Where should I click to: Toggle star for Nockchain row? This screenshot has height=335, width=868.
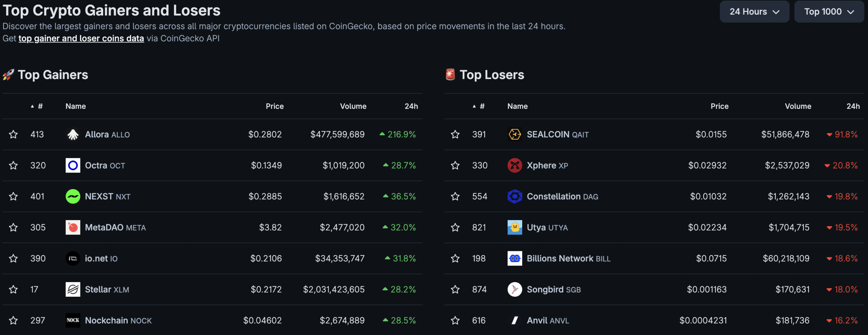[x=13, y=320]
